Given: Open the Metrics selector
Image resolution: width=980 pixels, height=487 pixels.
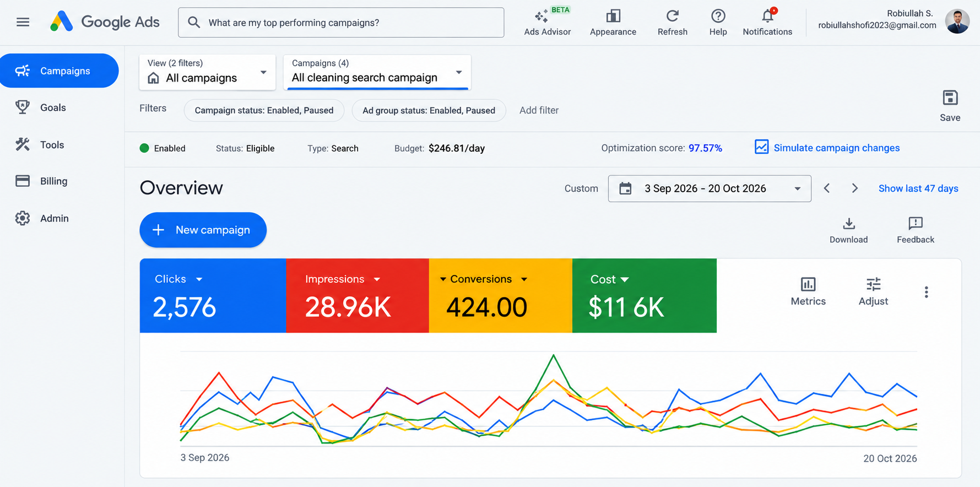Looking at the screenshot, I should [x=808, y=291].
